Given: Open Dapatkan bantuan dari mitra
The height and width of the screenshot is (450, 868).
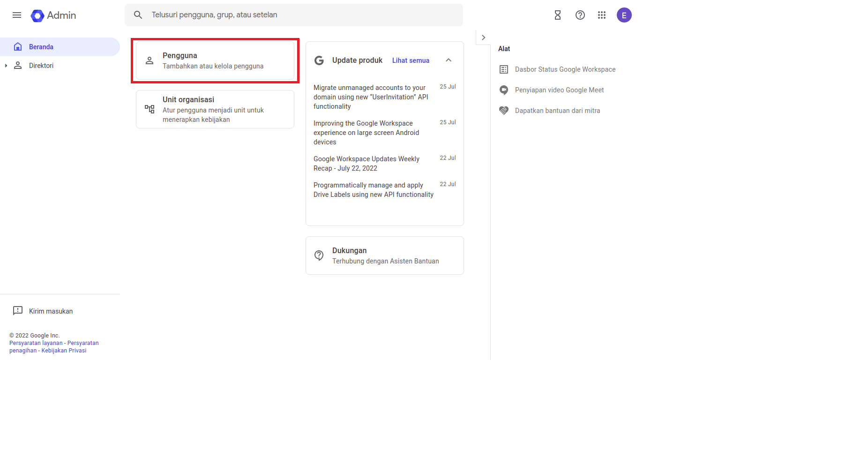Looking at the screenshot, I should tap(557, 111).
